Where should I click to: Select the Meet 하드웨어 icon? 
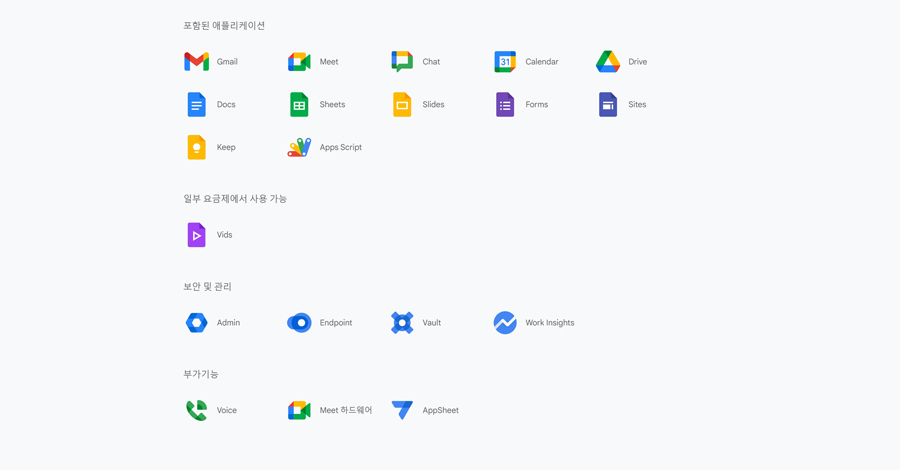coord(299,410)
